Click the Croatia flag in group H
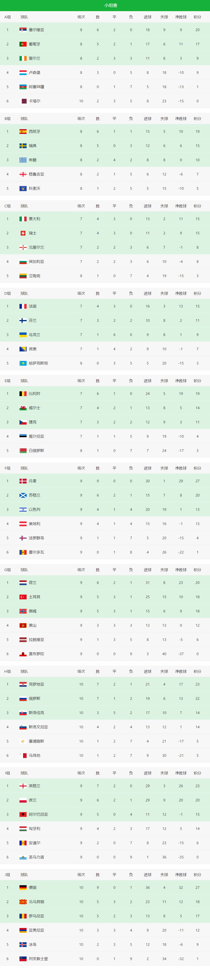210x980 pixels. [23, 684]
